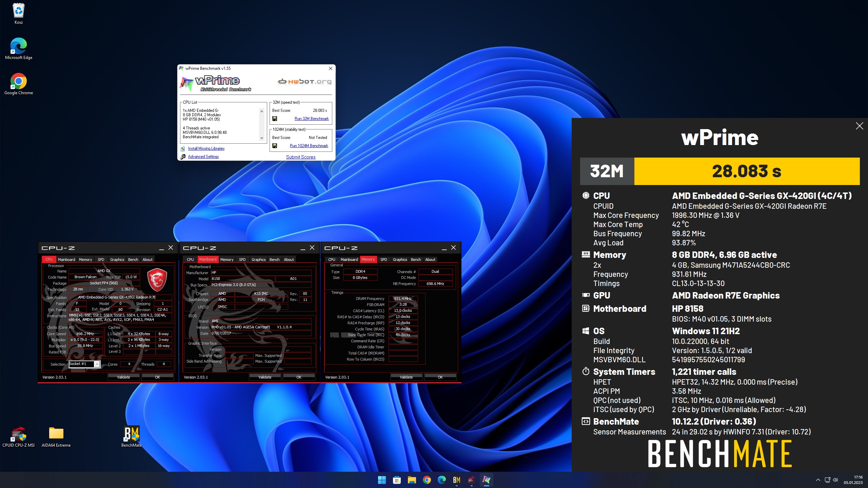Select Graphics tab in third CPU-Z window
Screen dimensions: 868x488
pos(400,260)
